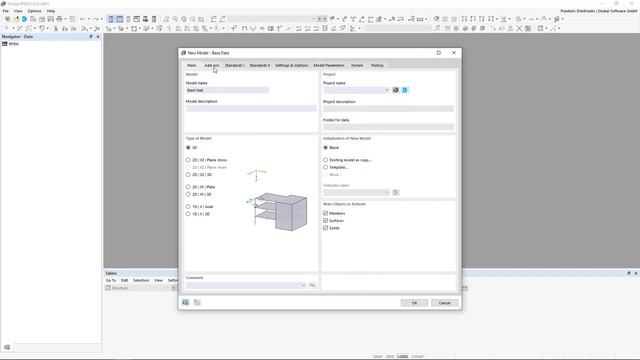Pin the Tables panel

coord(629,273)
